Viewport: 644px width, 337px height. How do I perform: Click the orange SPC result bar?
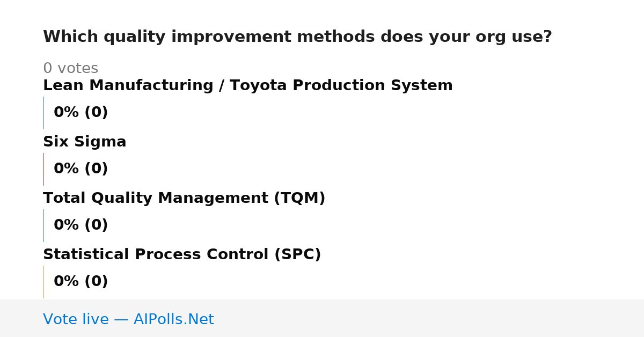coord(43,282)
